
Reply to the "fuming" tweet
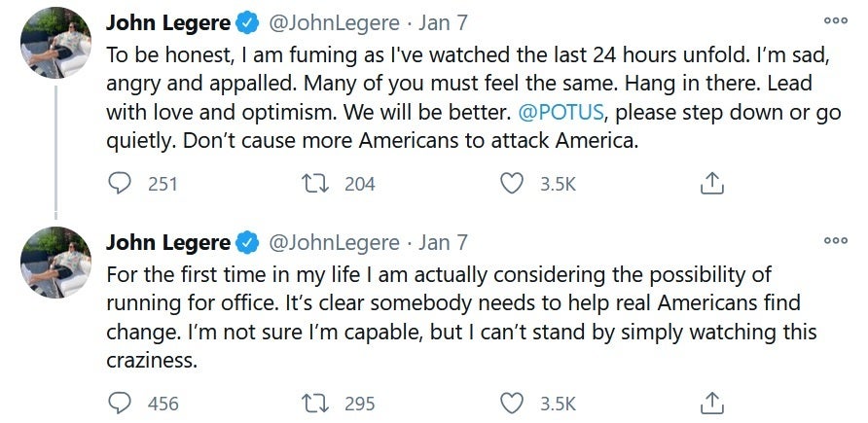tap(120, 183)
